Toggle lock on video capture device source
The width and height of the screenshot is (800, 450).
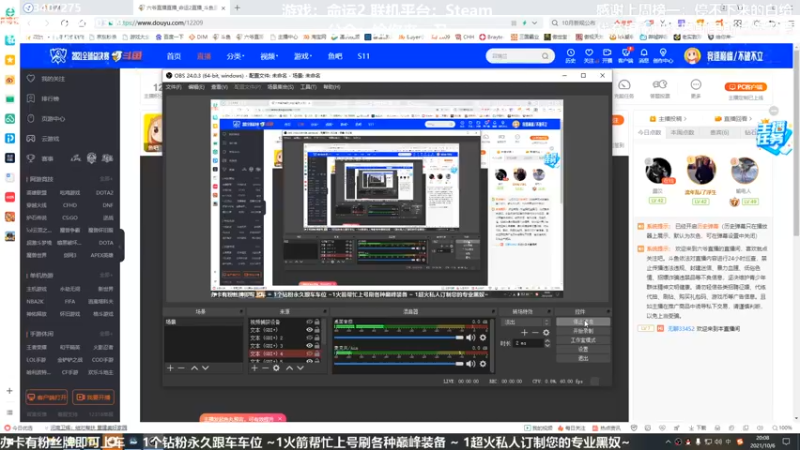(x=317, y=322)
